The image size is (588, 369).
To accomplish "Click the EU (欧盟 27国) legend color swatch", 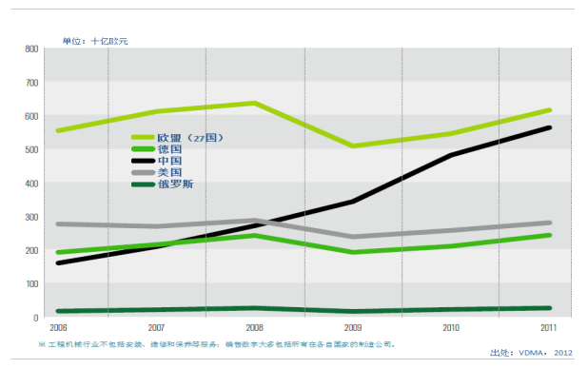I will (x=144, y=137).
